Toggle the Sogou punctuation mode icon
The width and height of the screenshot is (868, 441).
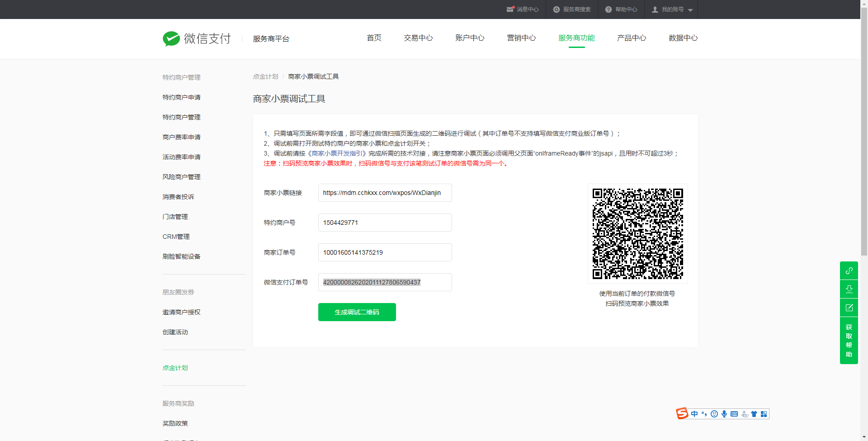click(704, 414)
